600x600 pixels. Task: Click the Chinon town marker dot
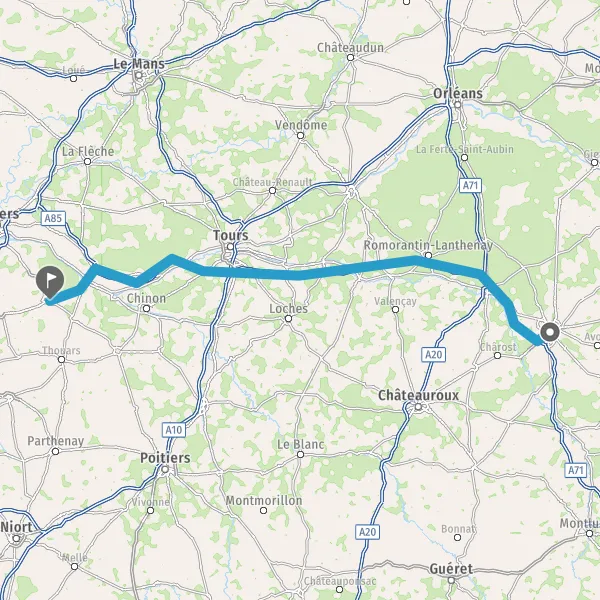[146, 308]
